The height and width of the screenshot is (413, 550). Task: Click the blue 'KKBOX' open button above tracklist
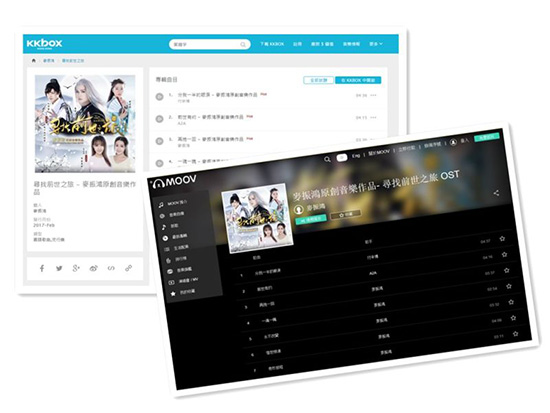coord(358,80)
